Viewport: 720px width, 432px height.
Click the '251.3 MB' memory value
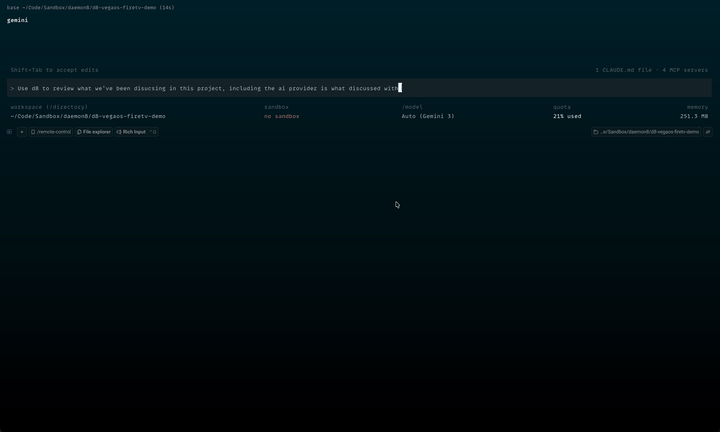click(x=694, y=116)
